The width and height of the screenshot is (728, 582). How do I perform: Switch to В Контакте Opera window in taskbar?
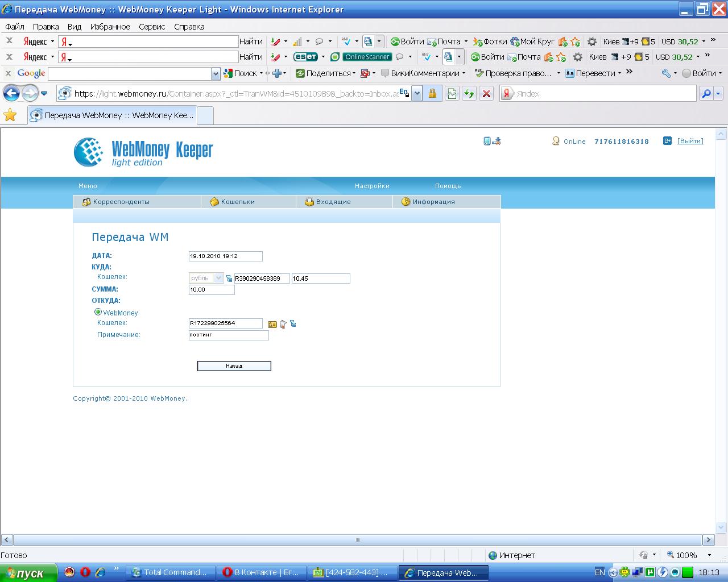click(x=262, y=573)
